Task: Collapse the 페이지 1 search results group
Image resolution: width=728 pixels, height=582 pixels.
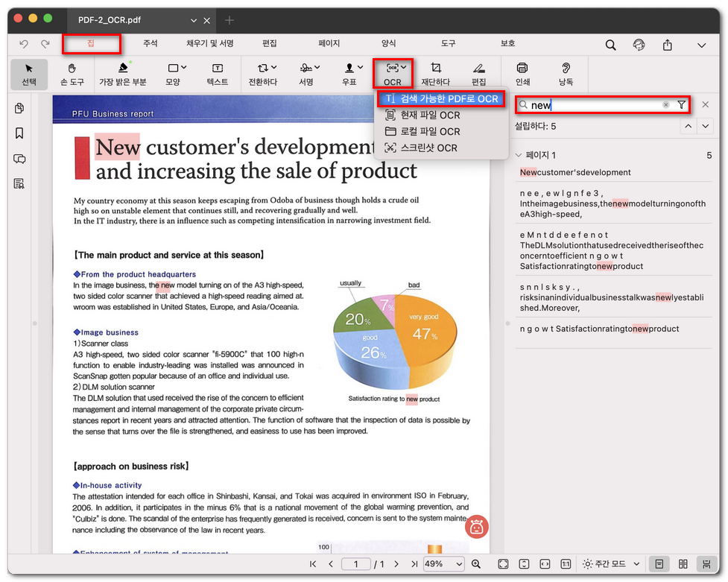Action: (x=519, y=155)
